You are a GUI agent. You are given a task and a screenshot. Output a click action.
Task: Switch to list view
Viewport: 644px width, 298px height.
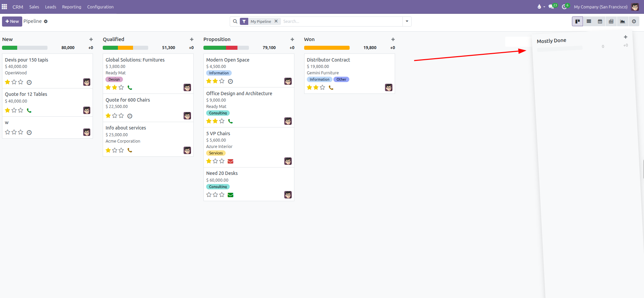point(589,22)
